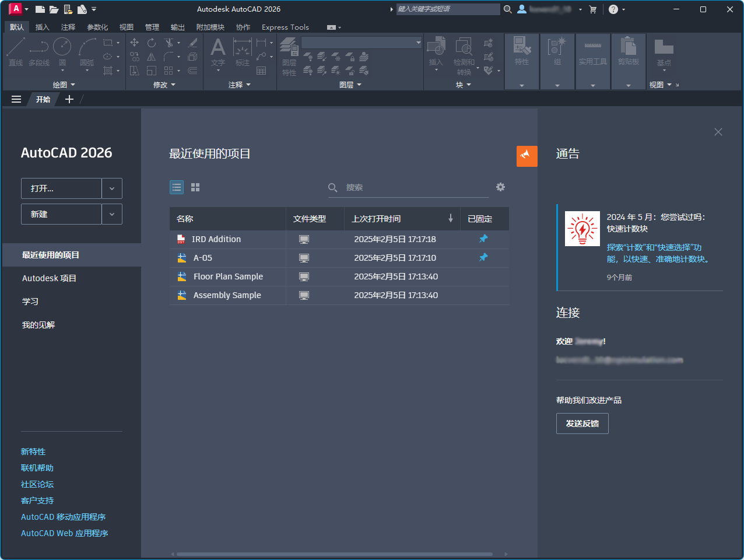Click the Move tool in 修改 panel
This screenshot has width=744, height=560.
coord(135,43)
